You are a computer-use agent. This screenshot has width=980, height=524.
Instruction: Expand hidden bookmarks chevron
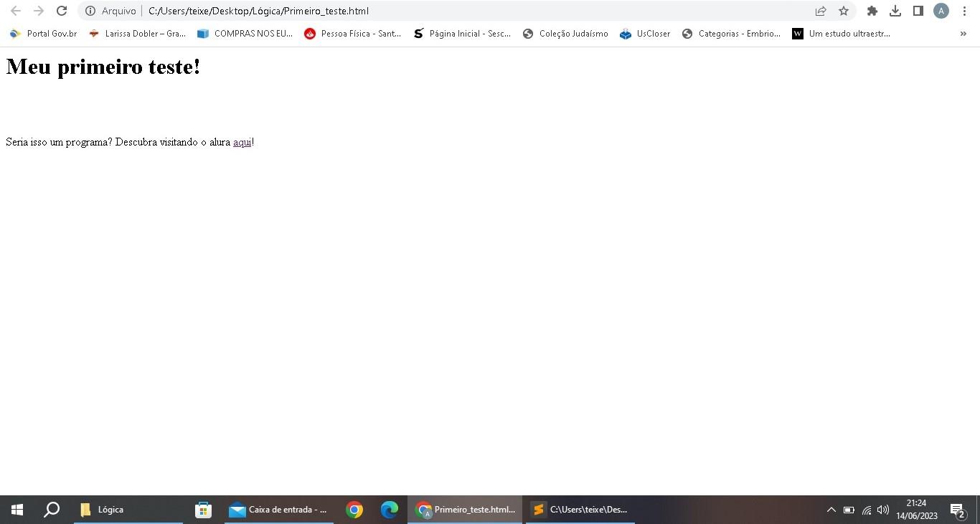(x=963, y=34)
